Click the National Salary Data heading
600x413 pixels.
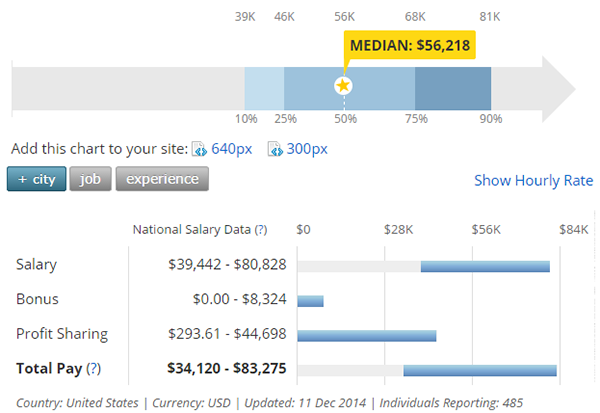pyautogui.click(x=192, y=230)
